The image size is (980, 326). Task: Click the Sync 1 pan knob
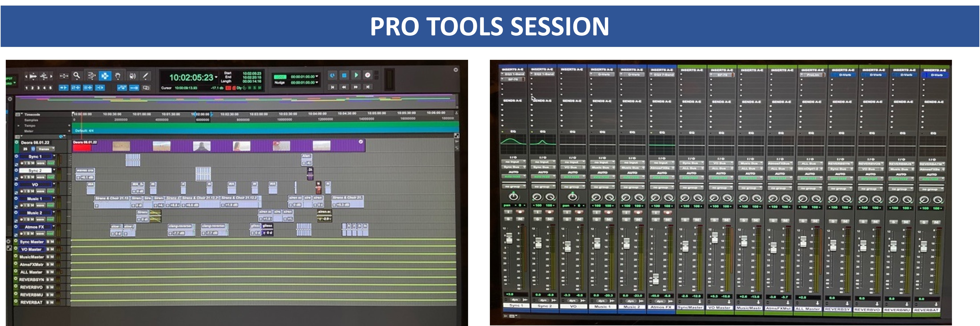(x=513, y=196)
